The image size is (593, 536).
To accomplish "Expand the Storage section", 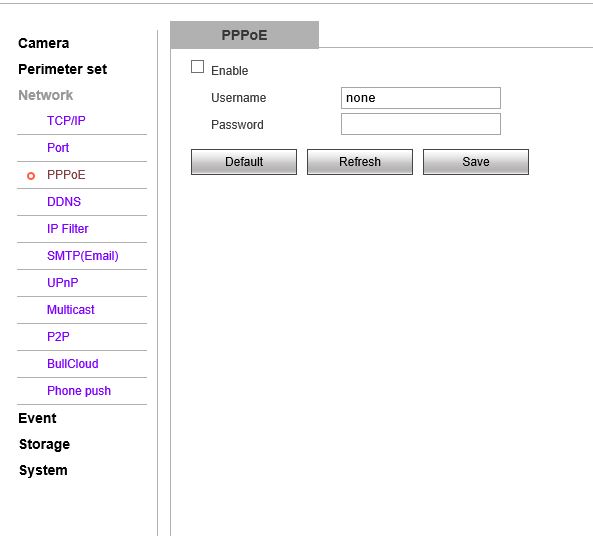I will point(44,444).
